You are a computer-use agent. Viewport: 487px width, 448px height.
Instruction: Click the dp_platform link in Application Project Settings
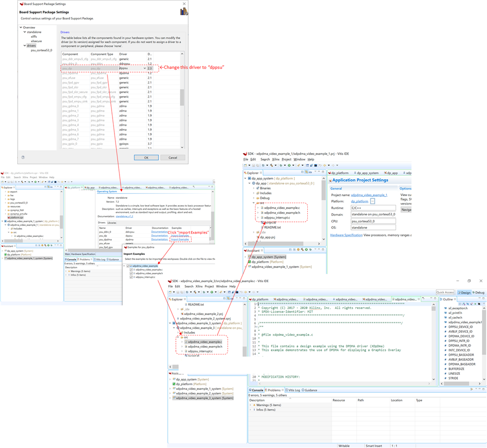pyautogui.click(x=360, y=201)
